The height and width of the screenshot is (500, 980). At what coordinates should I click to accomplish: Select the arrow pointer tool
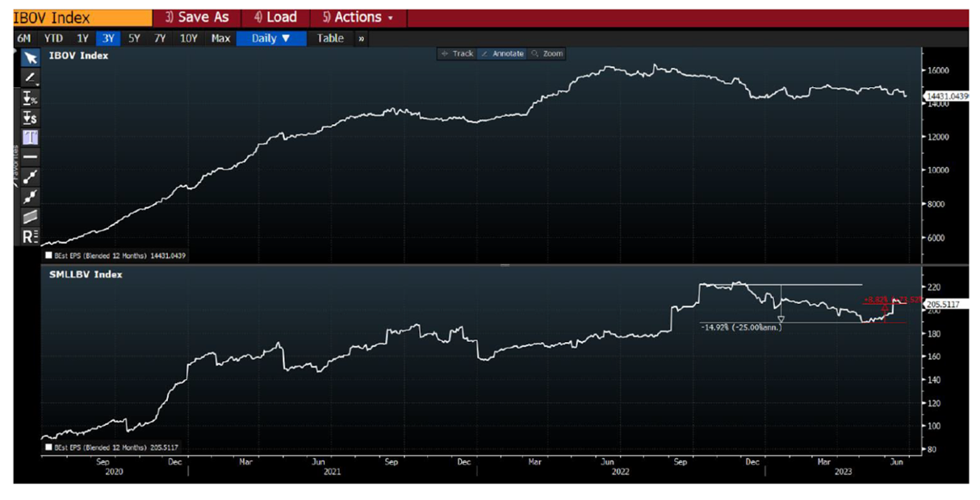point(30,58)
